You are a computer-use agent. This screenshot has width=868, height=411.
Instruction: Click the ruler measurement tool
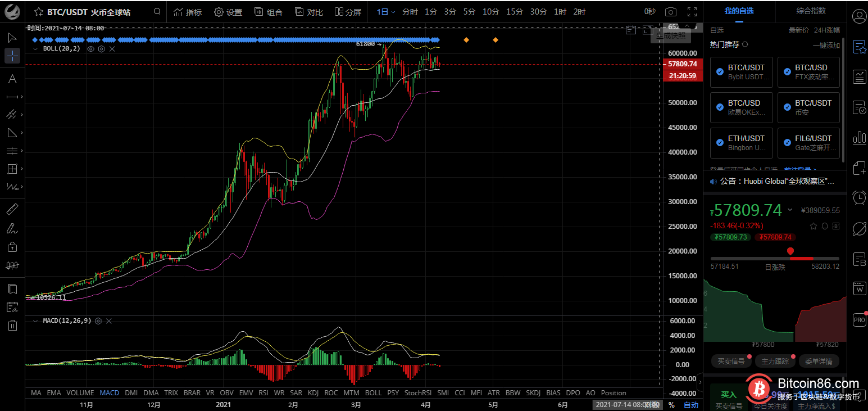(x=12, y=210)
